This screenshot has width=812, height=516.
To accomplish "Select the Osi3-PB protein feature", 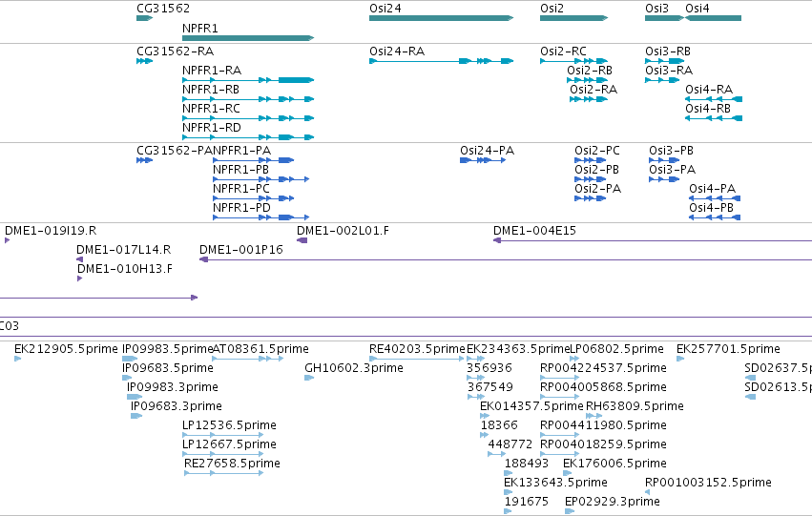I will point(664,160).
